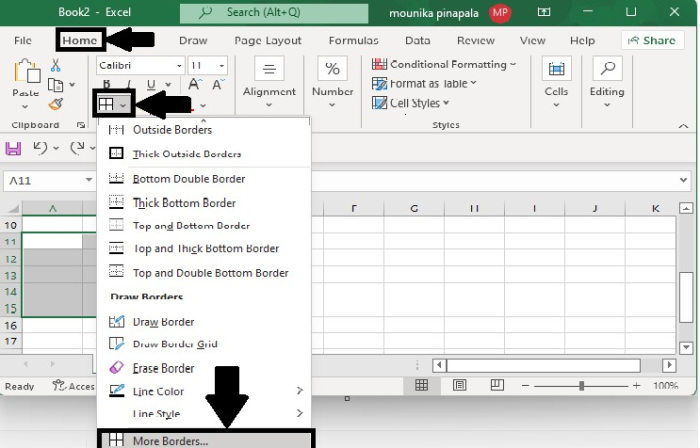Open the Review tab

tap(476, 41)
